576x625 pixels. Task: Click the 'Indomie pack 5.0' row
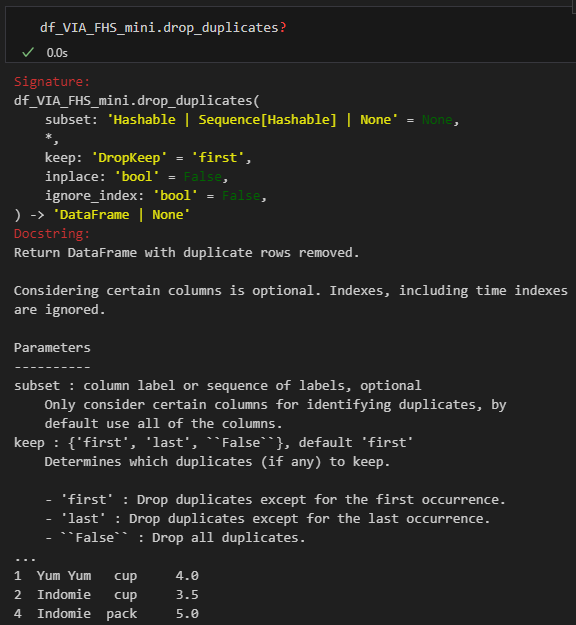coord(106,614)
